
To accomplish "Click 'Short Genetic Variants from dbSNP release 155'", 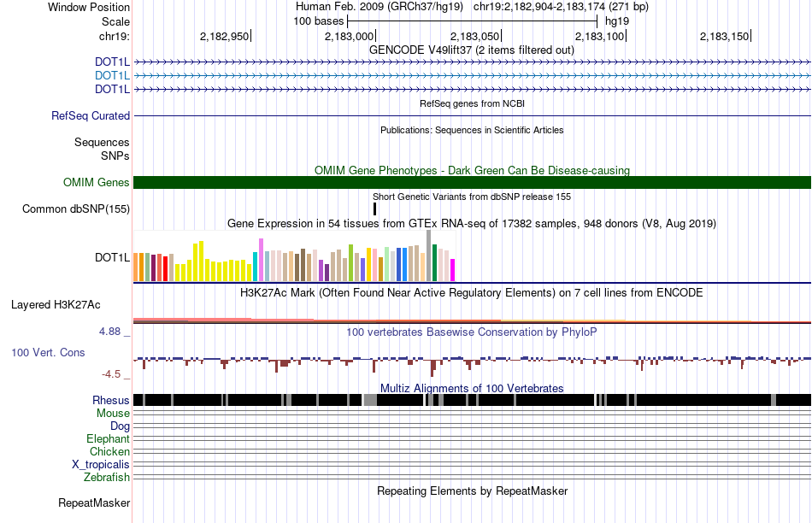I will (x=472, y=197).
